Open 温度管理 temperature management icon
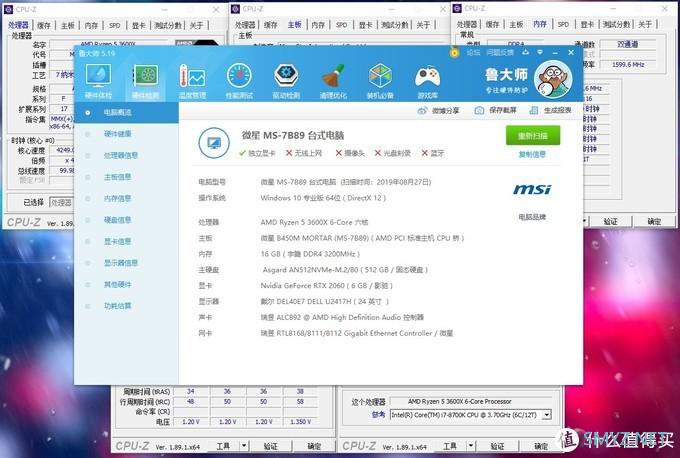This screenshot has width=680, height=458. tap(192, 81)
